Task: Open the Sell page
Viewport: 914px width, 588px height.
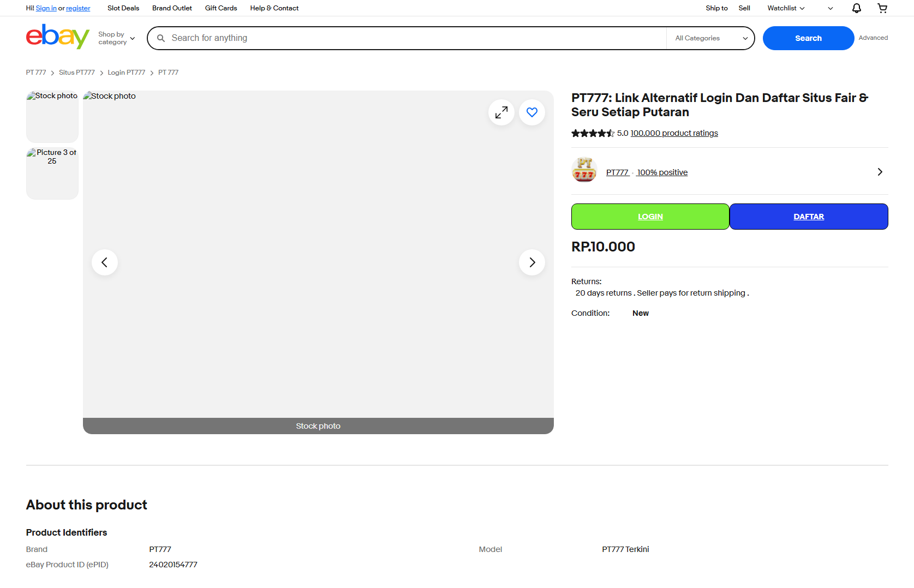Action: pos(744,8)
